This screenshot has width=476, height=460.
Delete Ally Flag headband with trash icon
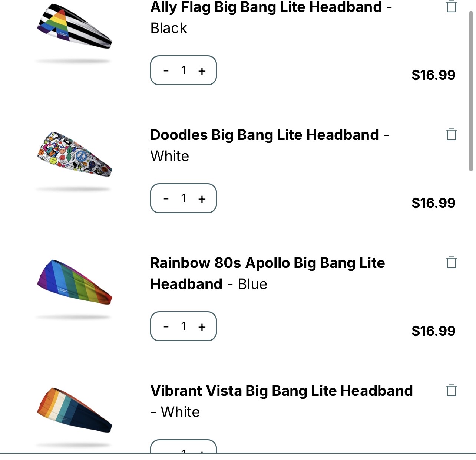click(451, 6)
